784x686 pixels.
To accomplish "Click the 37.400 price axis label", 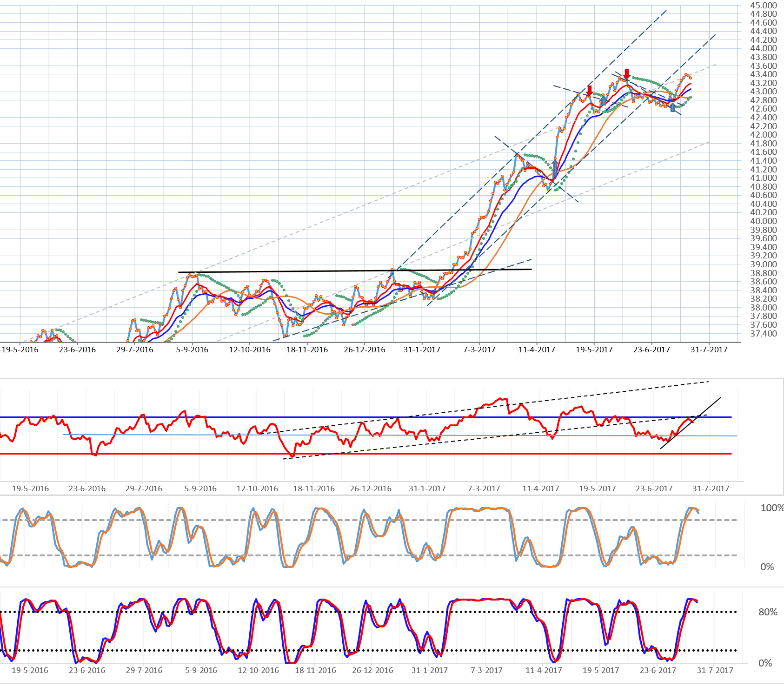I will point(764,334).
